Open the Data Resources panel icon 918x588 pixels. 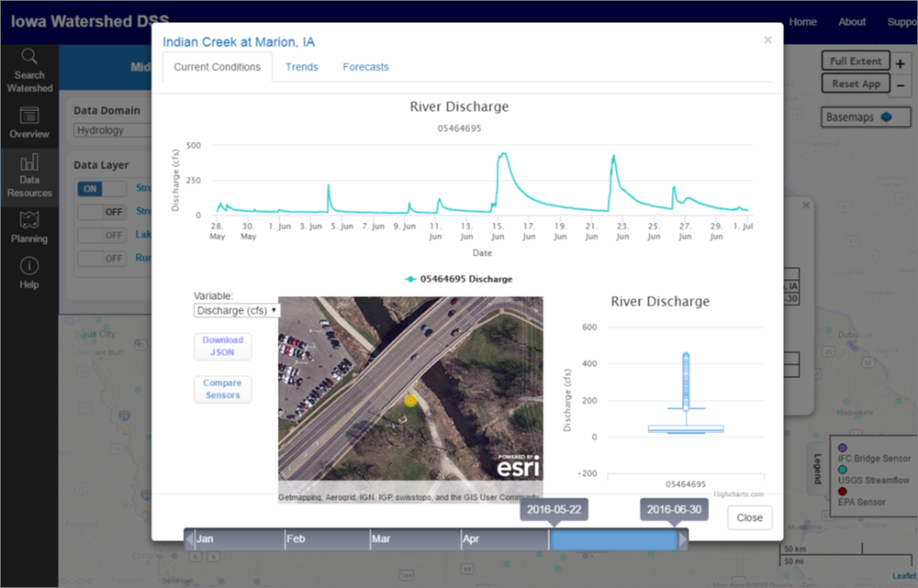pos(29,175)
